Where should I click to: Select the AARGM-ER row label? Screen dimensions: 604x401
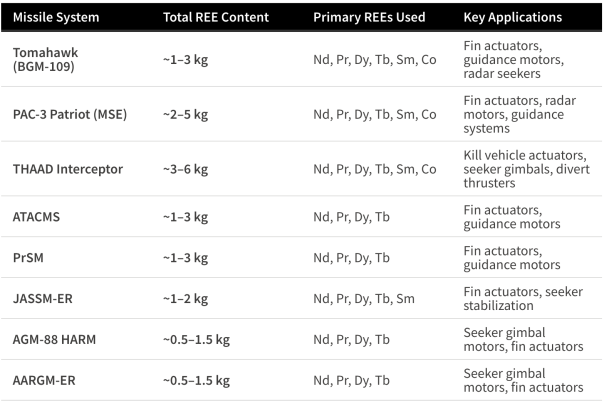pos(44,380)
